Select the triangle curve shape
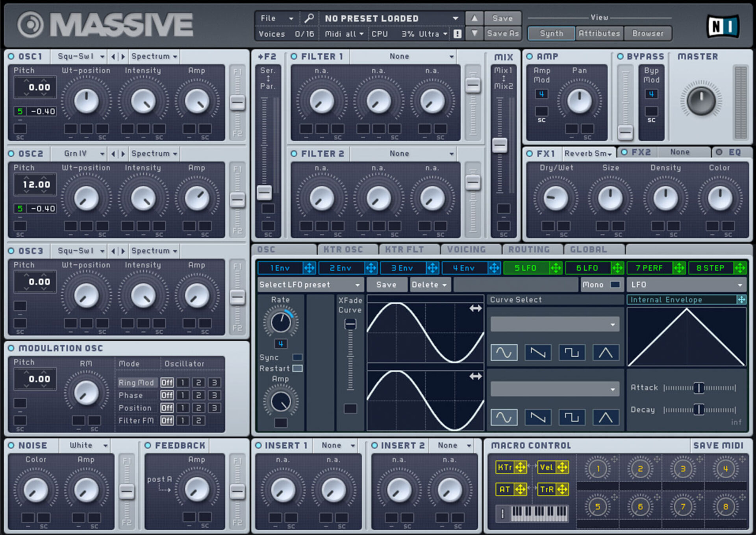 pyautogui.click(x=606, y=352)
